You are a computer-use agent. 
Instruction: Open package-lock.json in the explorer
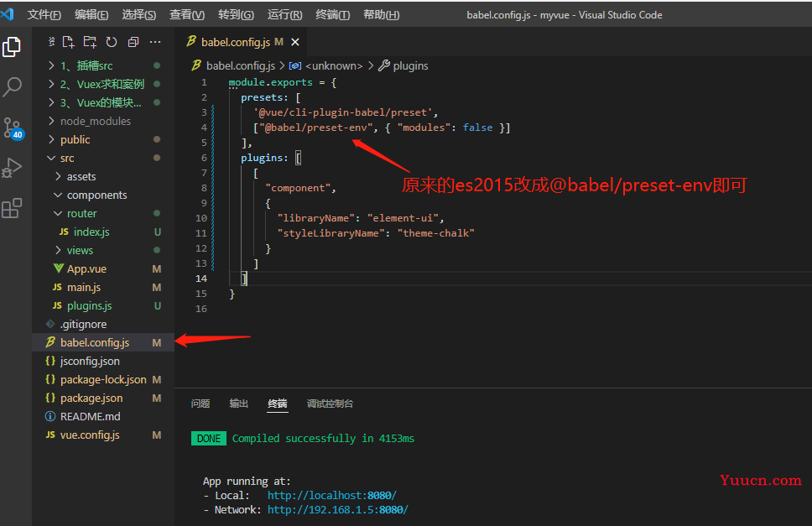click(103, 379)
